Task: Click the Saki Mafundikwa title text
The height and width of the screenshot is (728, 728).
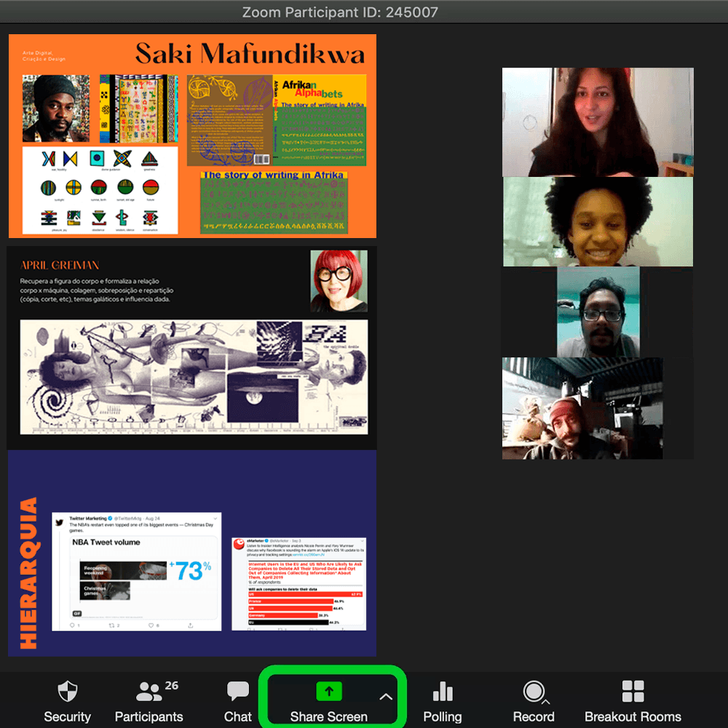Action: coord(250,54)
